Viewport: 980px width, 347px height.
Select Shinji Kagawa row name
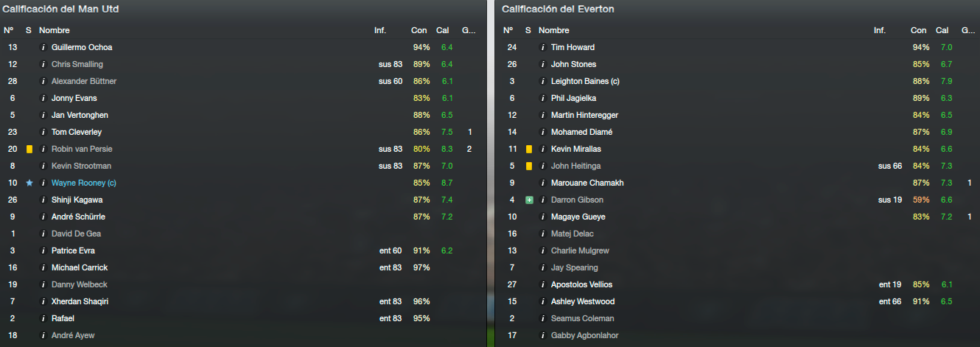(x=77, y=200)
